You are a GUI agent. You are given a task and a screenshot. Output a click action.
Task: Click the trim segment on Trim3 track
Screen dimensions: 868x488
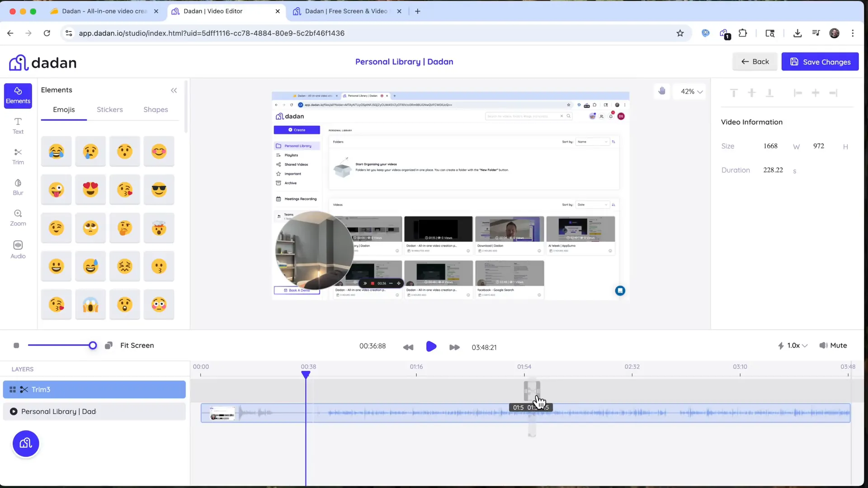click(532, 391)
